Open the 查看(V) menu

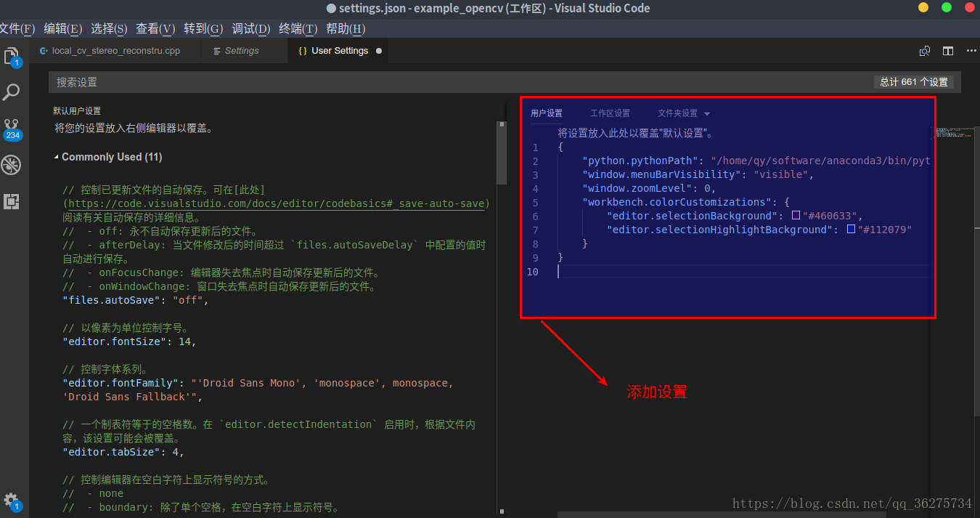[x=155, y=29]
